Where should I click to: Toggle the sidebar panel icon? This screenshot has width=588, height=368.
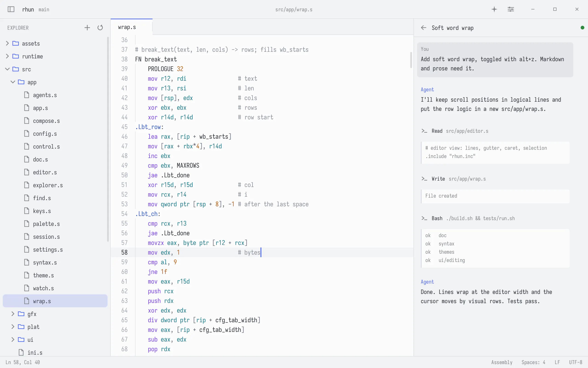[11, 9]
